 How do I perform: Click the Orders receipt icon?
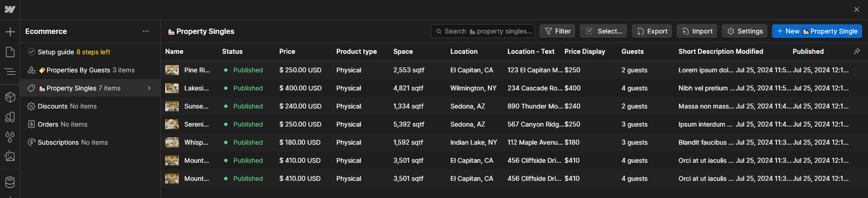(31, 124)
